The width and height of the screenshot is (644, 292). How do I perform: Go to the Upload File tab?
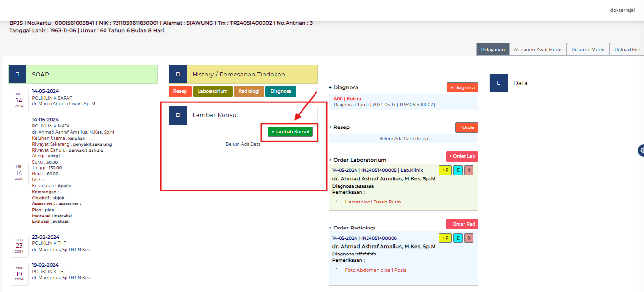(627, 50)
